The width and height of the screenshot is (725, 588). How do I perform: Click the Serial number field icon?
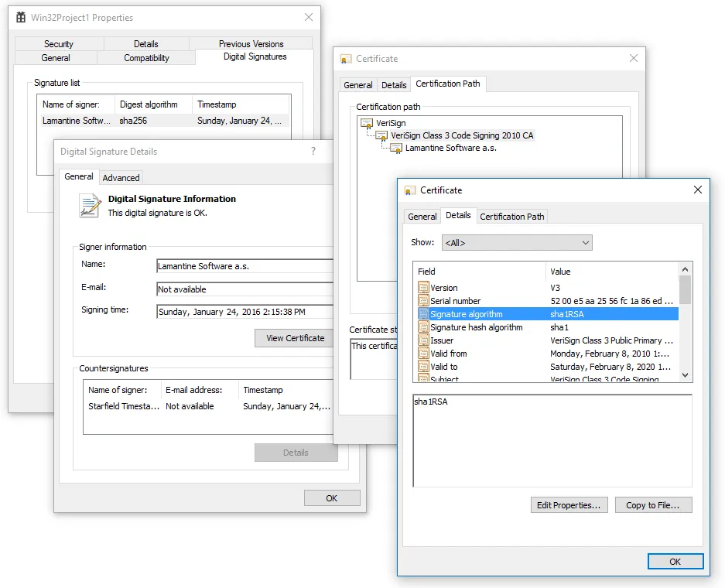pyautogui.click(x=423, y=301)
